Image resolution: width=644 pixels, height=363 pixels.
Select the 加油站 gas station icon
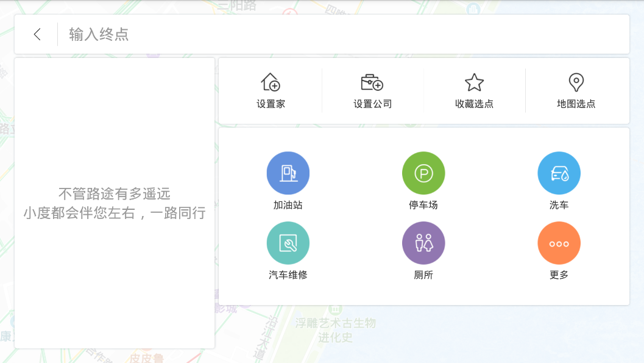288,173
